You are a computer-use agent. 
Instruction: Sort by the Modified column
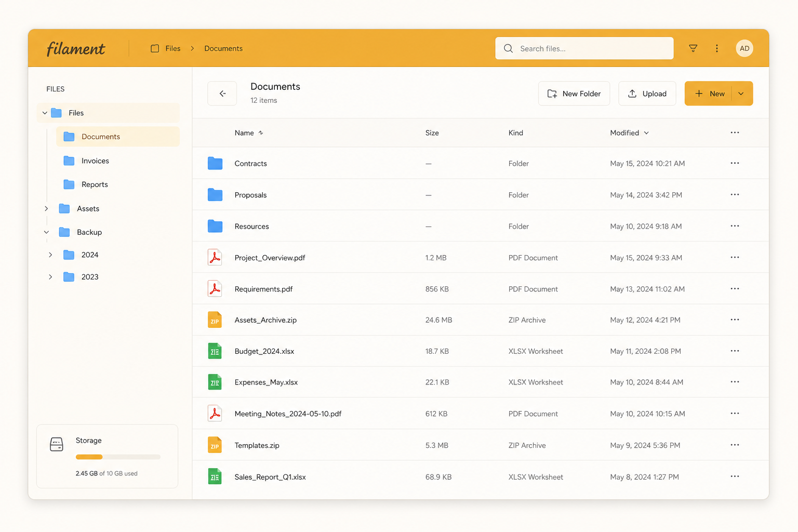(x=629, y=133)
